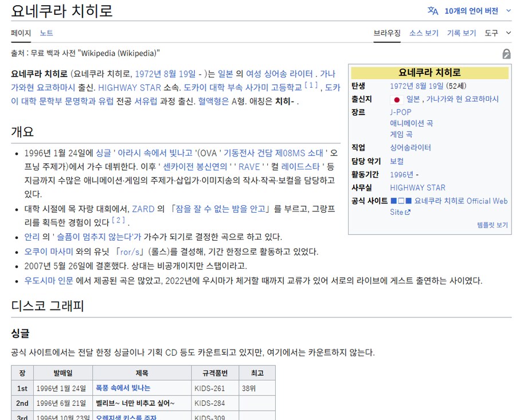The width and height of the screenshot is (516, 420).
Task: Open the infobox HIGHWAY STAR office link
Action: coord(417,188)
